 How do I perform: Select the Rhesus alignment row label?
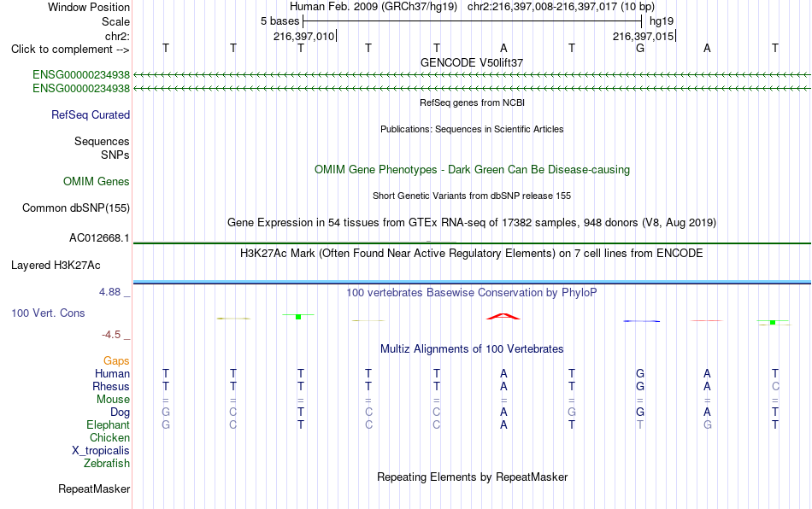click(111, 386)
